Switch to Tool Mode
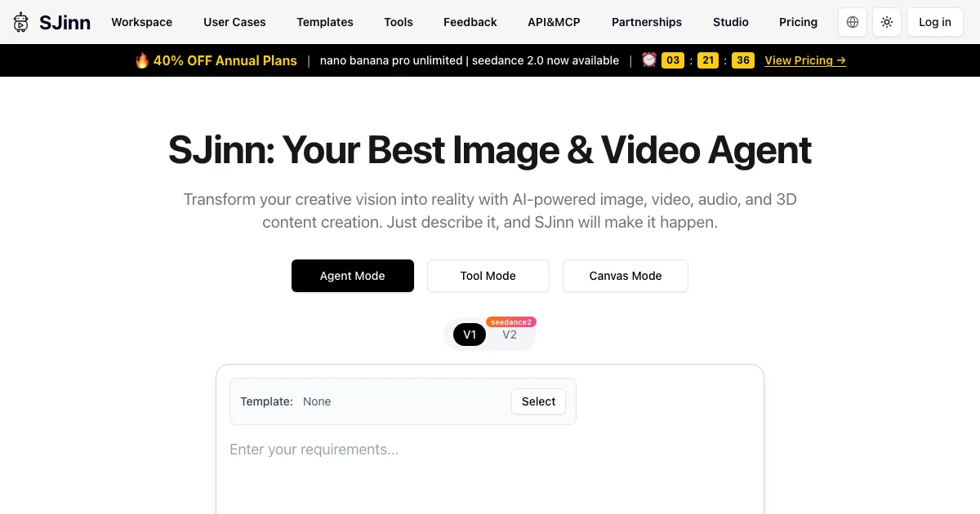The image size is (980, 514). click(x=488, y=276)
